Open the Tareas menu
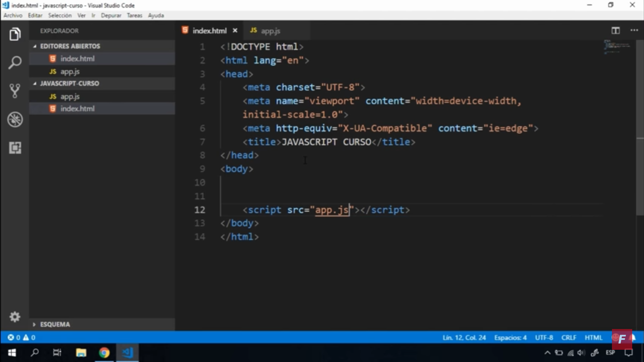Viewport: 644px width, 362px height. 134,16
